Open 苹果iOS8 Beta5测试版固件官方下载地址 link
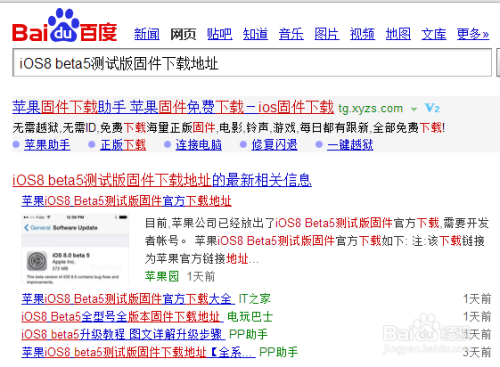Screen dimensions: 500x367 [x=126, y=201]
